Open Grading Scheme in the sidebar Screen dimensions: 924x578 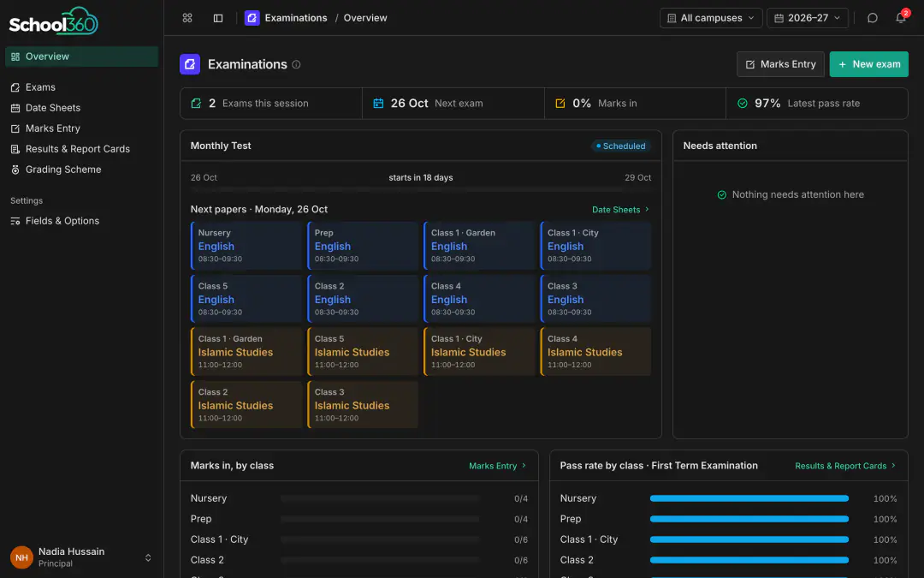(x=82, y=170)
